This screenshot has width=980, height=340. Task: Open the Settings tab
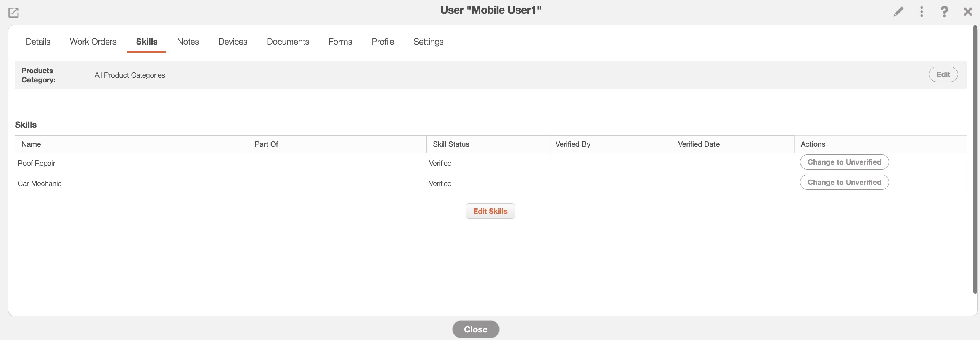tap(428, 42)
